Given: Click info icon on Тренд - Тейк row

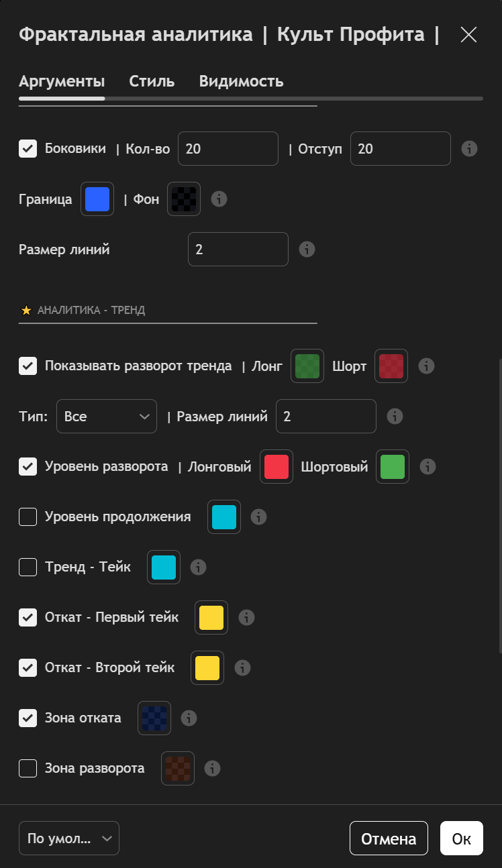Looking at the screenshot, I should click(x=198, y=567).
